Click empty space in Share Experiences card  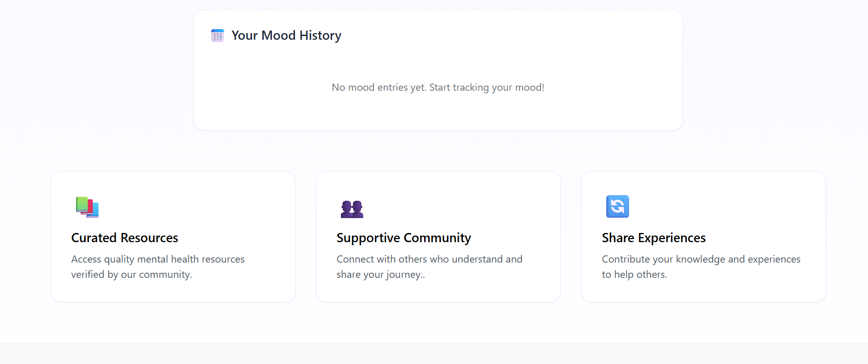click(740, 204)
